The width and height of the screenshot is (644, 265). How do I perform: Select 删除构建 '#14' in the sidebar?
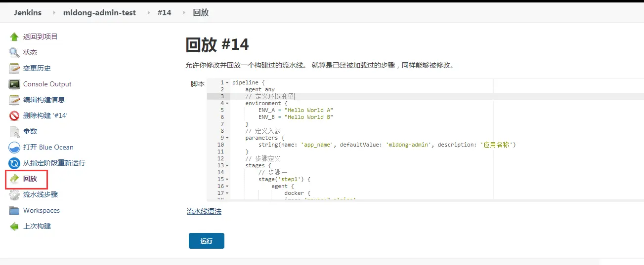[x=45, y=115]
